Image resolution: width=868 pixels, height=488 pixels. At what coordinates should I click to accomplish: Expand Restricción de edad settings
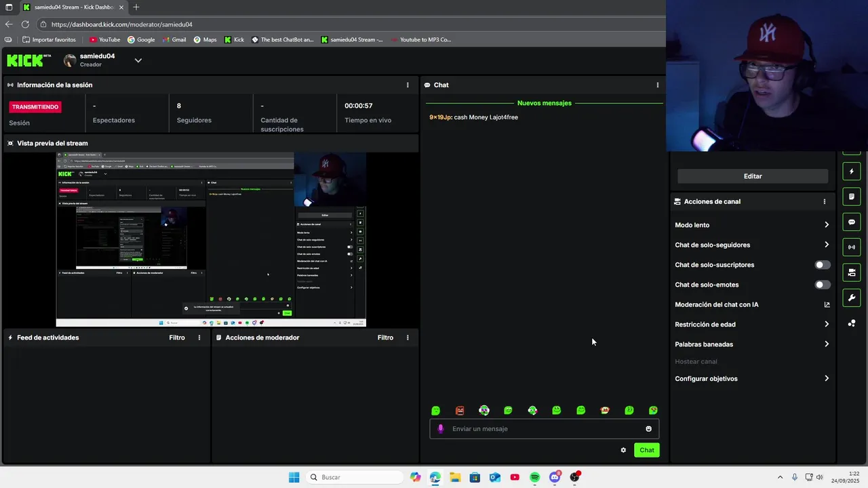click(752, 324)
